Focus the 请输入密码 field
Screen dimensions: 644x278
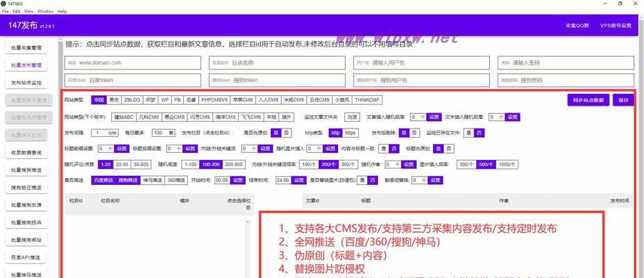pyautogui.click(x=566, y=63)
